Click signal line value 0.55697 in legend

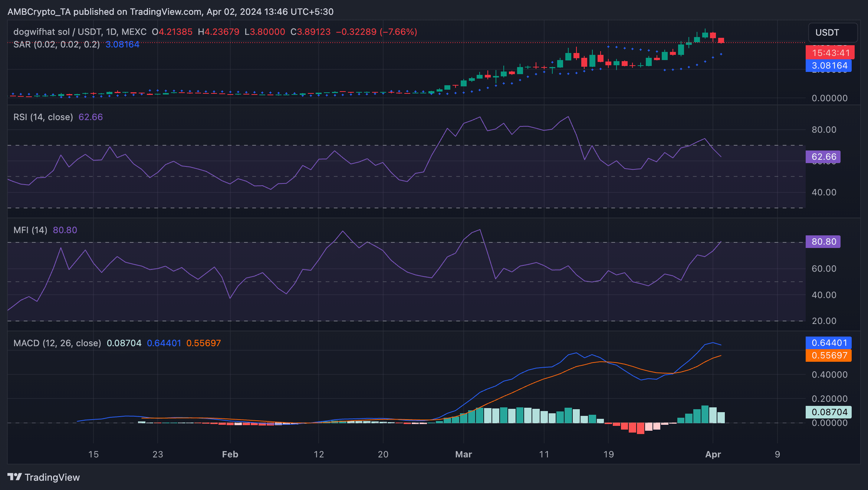click(x=204, y=343)
